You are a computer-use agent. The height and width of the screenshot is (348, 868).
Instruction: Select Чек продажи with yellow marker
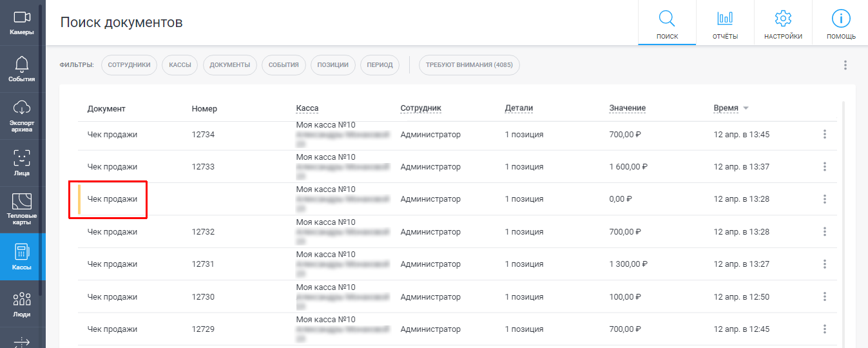pyautogui.click(x=112, y=199)
